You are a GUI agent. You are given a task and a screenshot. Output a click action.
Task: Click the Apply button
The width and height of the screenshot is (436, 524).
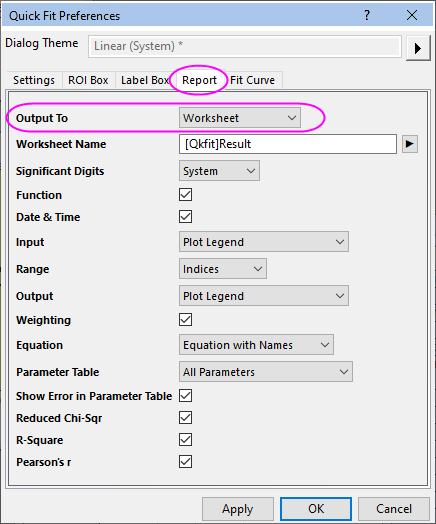pyautogui.click(x=238, y=509)
